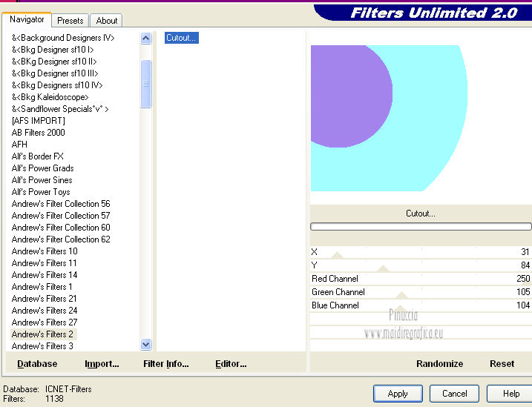Viewport: 532px width, 407px height.
Task: Open the Editor... button
Action: [231, 363]
